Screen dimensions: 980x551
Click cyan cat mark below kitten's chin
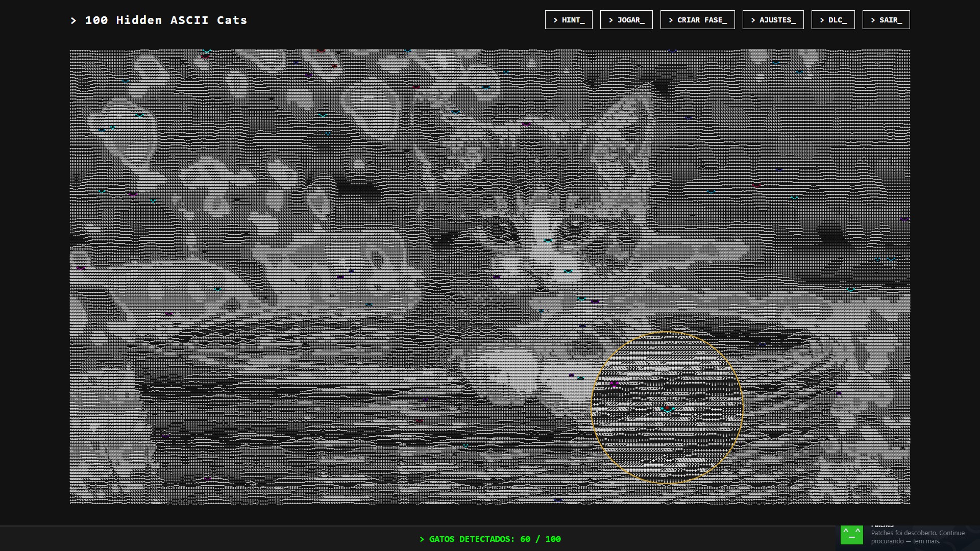click(581, 298)
